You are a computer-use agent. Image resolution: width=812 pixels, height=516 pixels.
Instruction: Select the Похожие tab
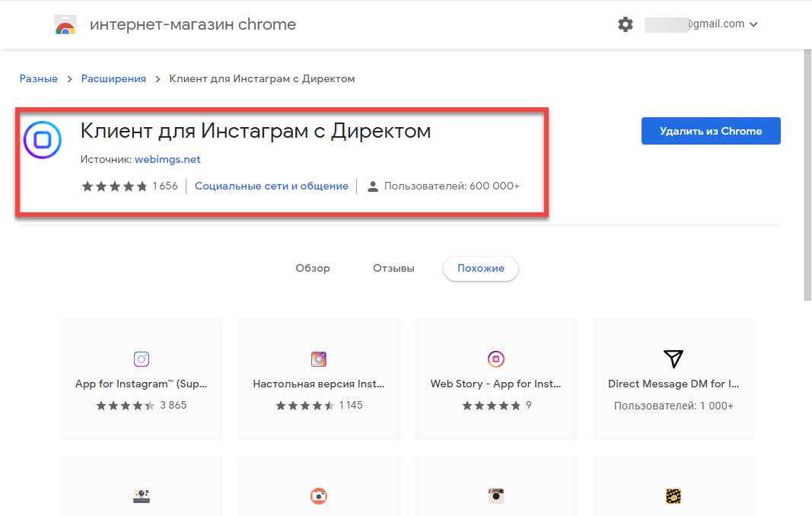click(x=480, y=269)
